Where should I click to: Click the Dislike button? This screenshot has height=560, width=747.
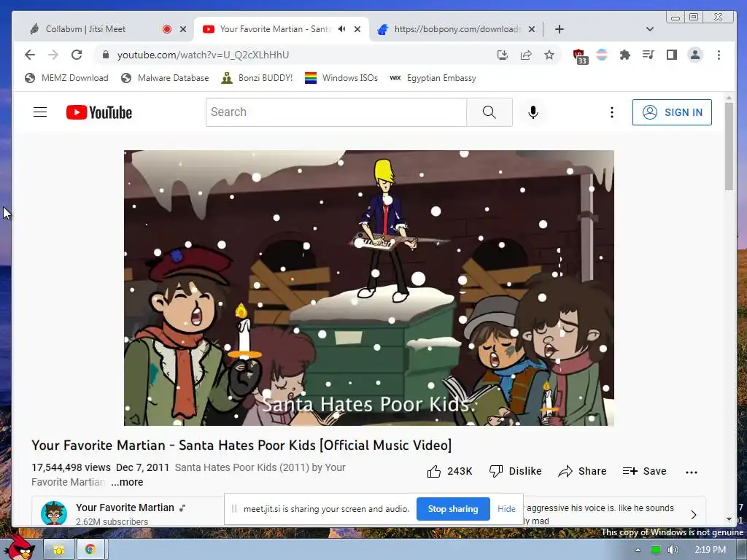pyautogui.click(x=516, y=472)
